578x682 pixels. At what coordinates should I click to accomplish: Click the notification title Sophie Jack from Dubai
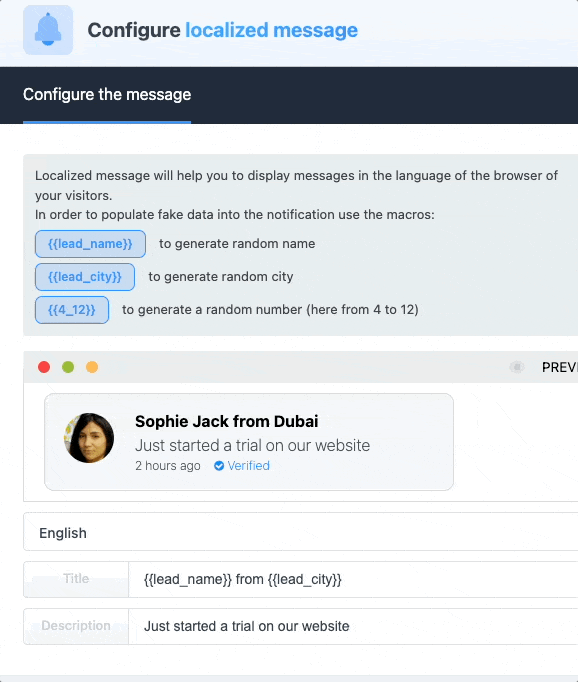(x=227, y=421)
